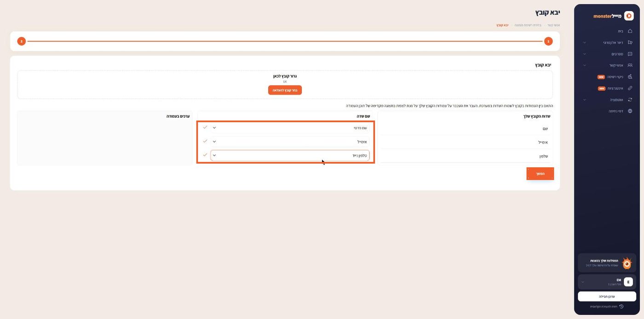
Task: Click the checkmark beside טלפון נייד field
Action: pyautogui.click(x=205, y=155)
